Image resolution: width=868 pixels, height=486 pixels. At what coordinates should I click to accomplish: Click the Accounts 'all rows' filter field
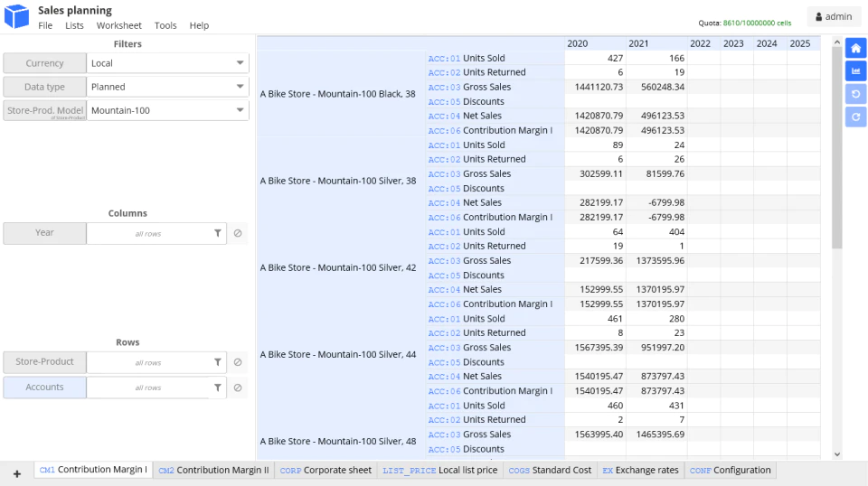147,388
